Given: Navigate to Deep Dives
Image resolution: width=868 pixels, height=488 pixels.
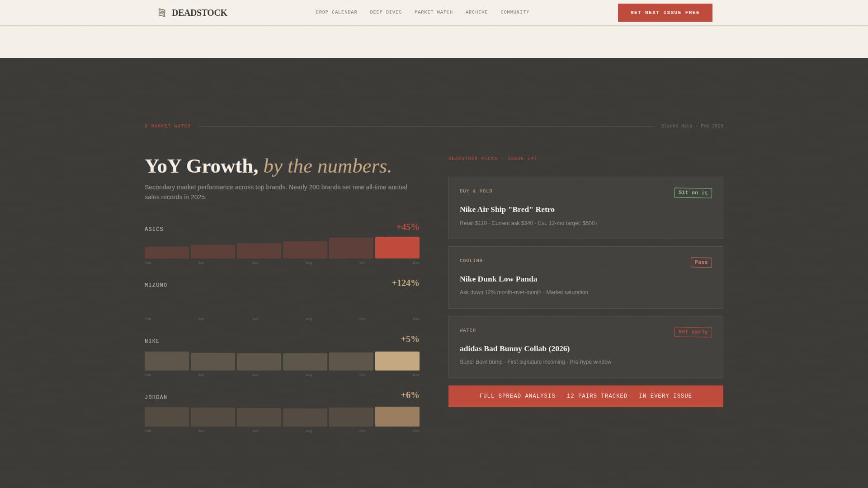Looking at the screenshot, I should [x=385, y=12].
